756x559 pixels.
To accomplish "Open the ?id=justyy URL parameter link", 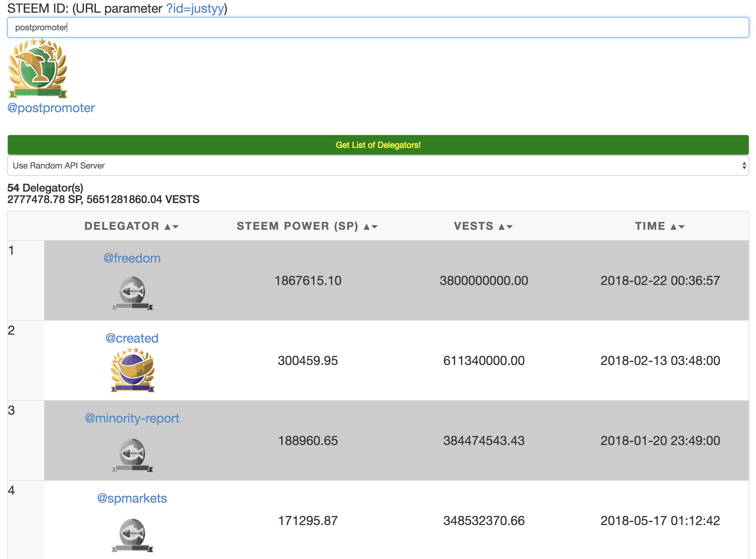I will pyautogui.click(x=195, y=8).
